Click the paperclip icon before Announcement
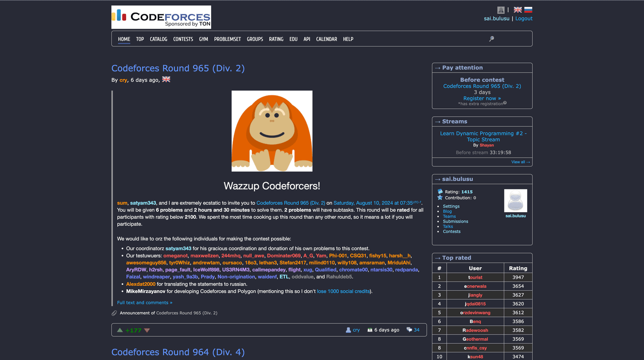Screen dimensions: 644x360 point(114,313)
